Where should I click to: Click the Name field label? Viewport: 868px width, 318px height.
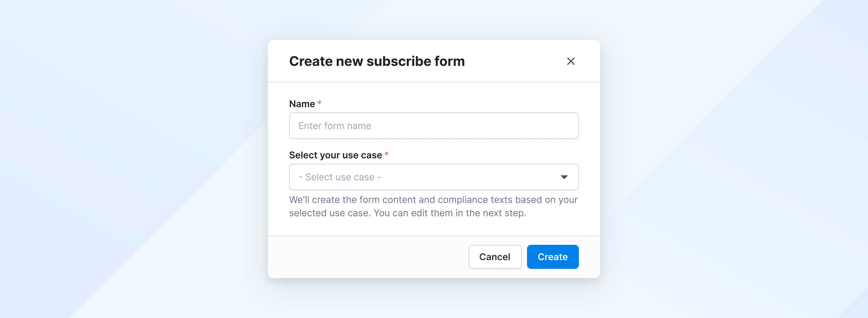302,104
